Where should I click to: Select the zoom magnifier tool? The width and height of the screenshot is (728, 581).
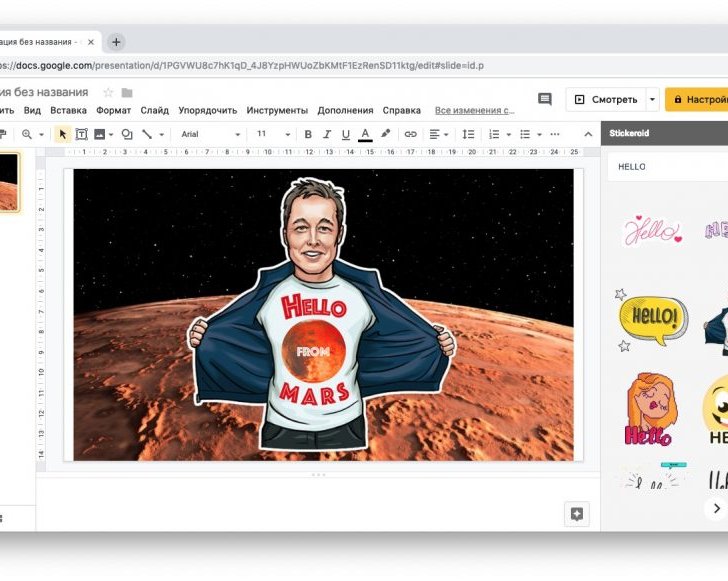[27, 134]
